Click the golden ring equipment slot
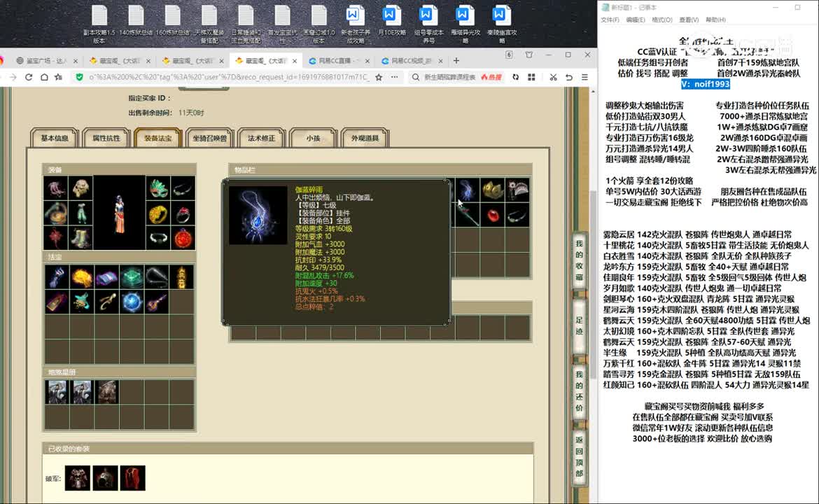Viewport: 819px width, 504px height. [157, 213]
